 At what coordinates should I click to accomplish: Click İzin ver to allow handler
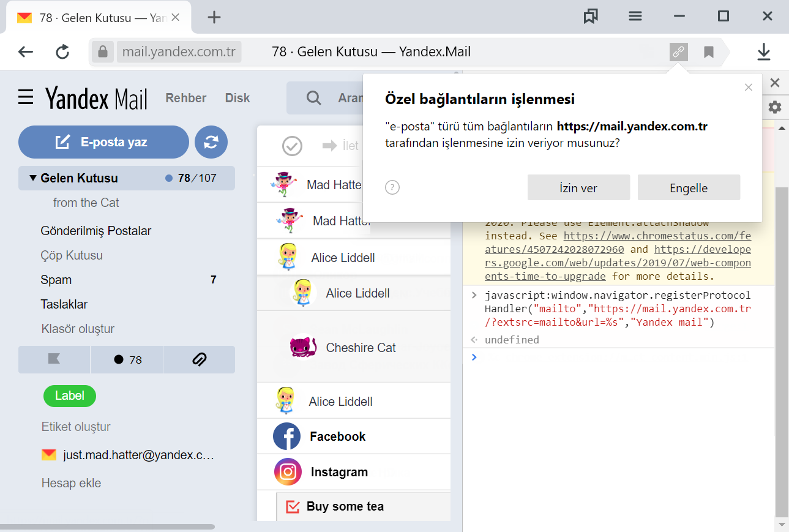pos(578,187)
